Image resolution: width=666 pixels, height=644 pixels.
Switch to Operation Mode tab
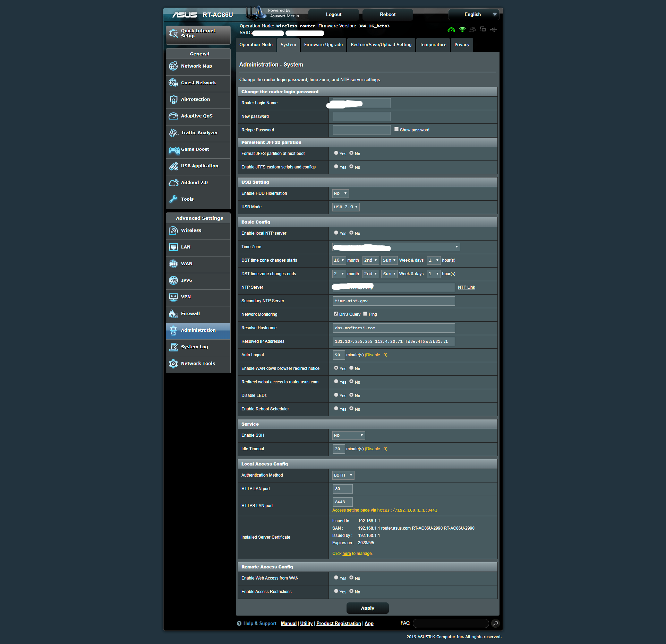point(256,45)
